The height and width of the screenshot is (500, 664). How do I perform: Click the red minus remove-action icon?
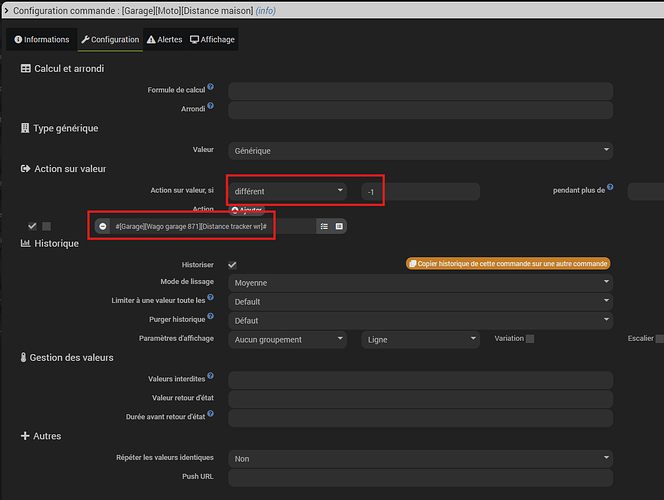point(103,227)
